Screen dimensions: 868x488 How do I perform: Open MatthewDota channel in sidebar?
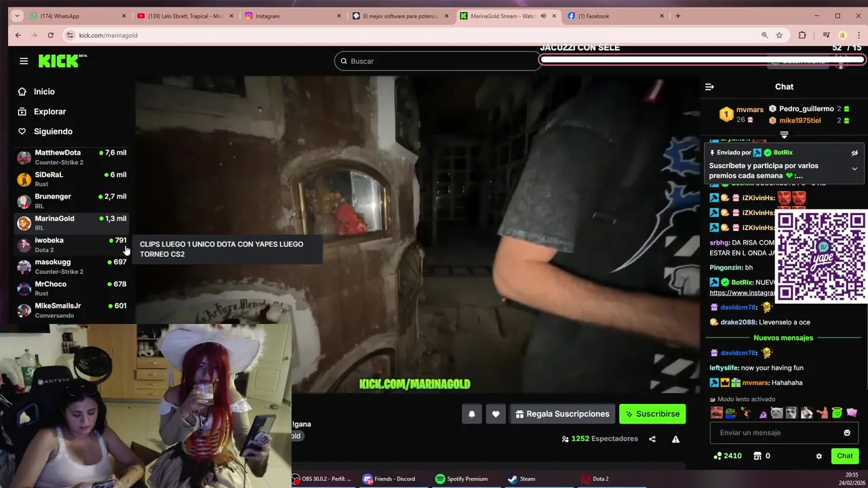point(71,157)
